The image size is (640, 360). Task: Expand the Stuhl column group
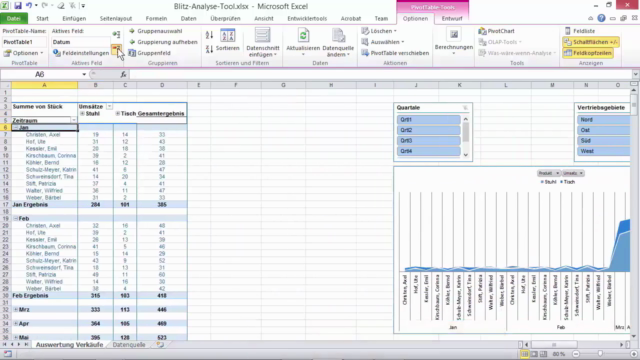coord(82,113)
